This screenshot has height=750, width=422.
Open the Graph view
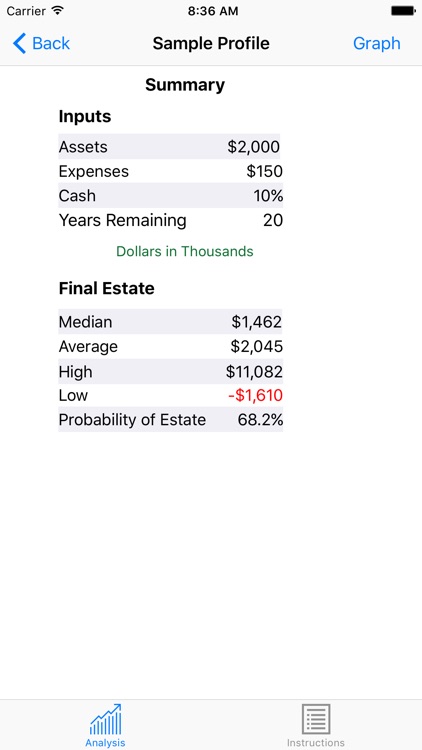377,44
